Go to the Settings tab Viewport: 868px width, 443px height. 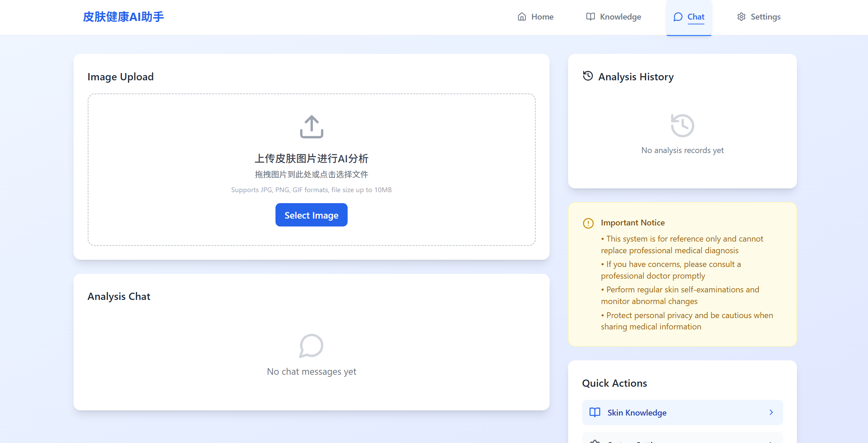click(x=765, y=17)
